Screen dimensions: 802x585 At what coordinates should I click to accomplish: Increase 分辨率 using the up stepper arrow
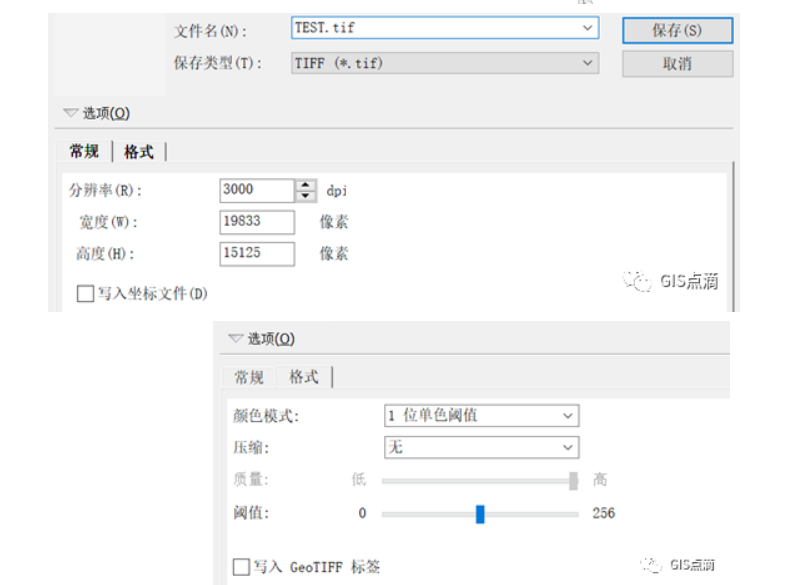click(x=305, y=184)
